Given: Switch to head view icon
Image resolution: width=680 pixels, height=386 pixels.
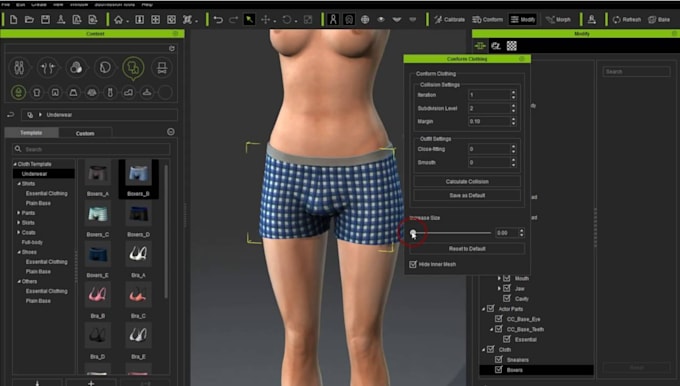Looking at the screenshot, I should (349, 20).
